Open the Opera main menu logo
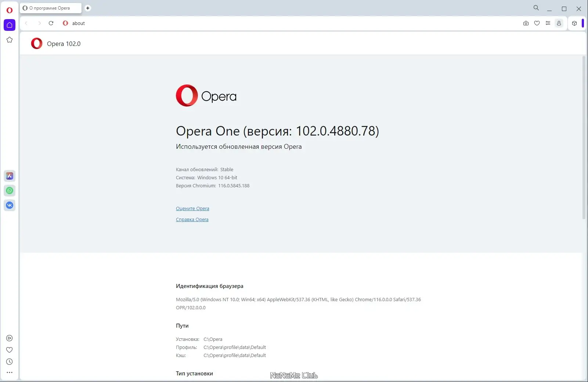Screen dimensions: 588x382 tap(10, 10)
